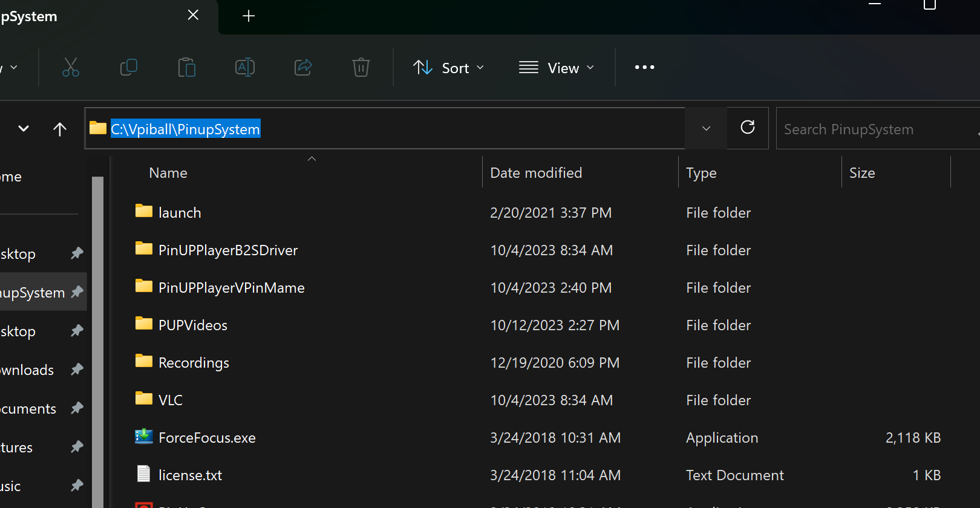Click Text Document type of license.txt
The image size is (980, 508).
[x=735, y=475]
